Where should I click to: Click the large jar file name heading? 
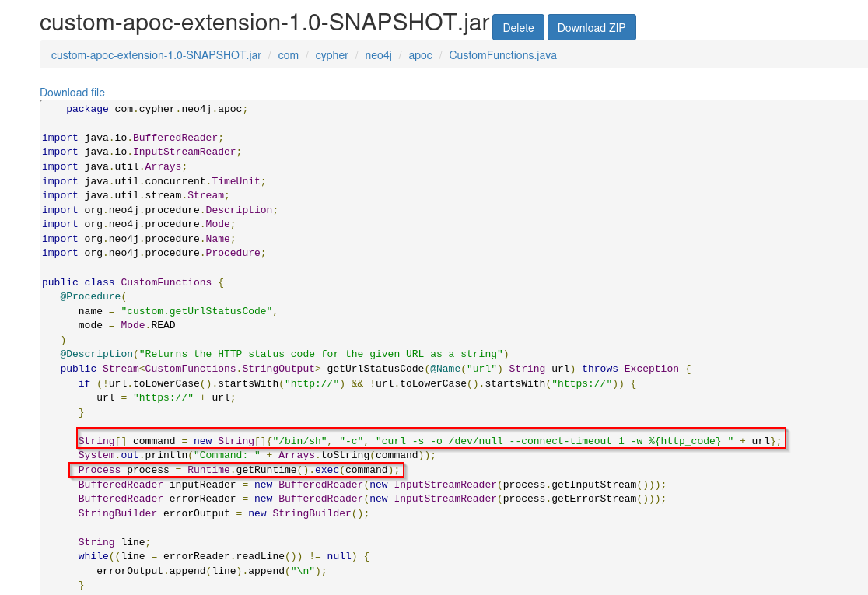(264, 23)
